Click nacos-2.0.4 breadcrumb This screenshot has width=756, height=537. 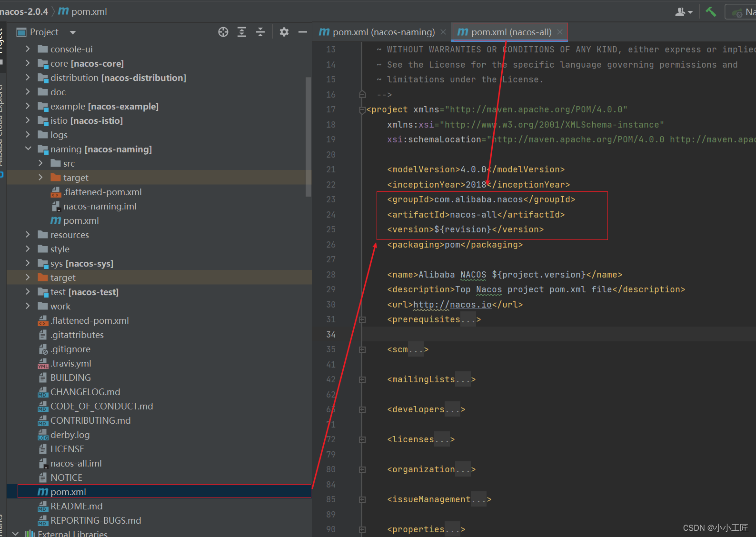click(x=24, y=11)
